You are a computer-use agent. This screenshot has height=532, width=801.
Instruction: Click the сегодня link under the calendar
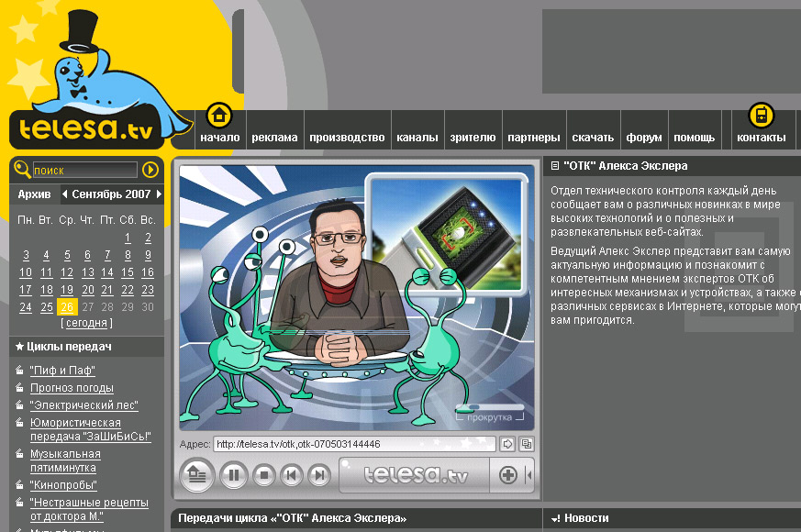tap(86, 323)
